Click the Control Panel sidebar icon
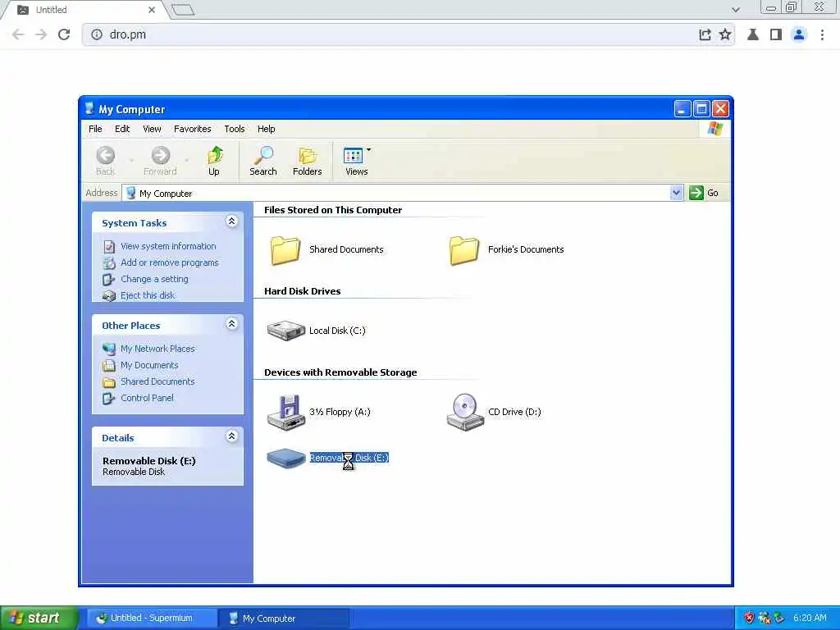Viewport: 840px width, 630px height. [x=109, y=399]
